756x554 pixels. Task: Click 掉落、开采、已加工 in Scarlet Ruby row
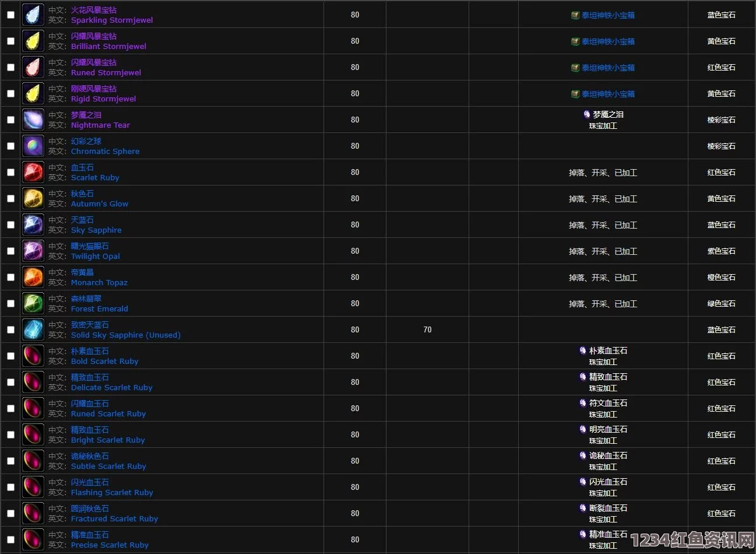[603, 173]
